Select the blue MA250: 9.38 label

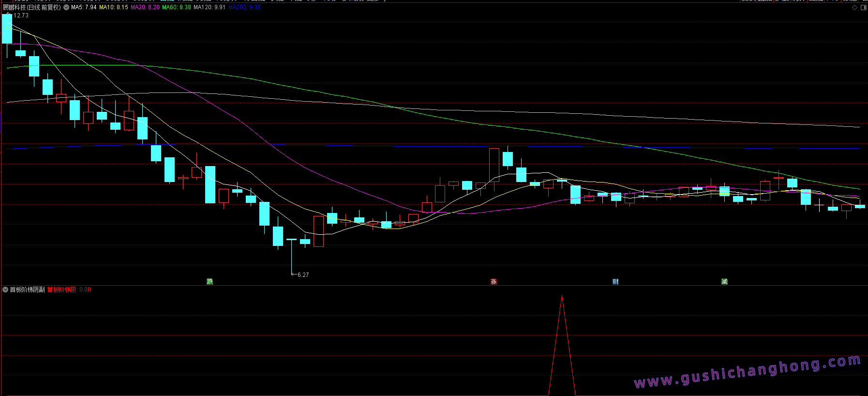tap(244, 7)
